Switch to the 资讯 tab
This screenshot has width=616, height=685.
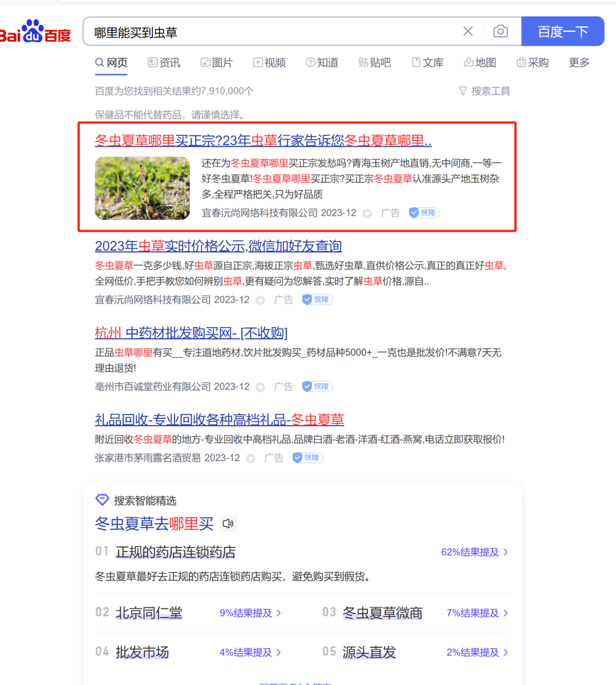(164, 63)
